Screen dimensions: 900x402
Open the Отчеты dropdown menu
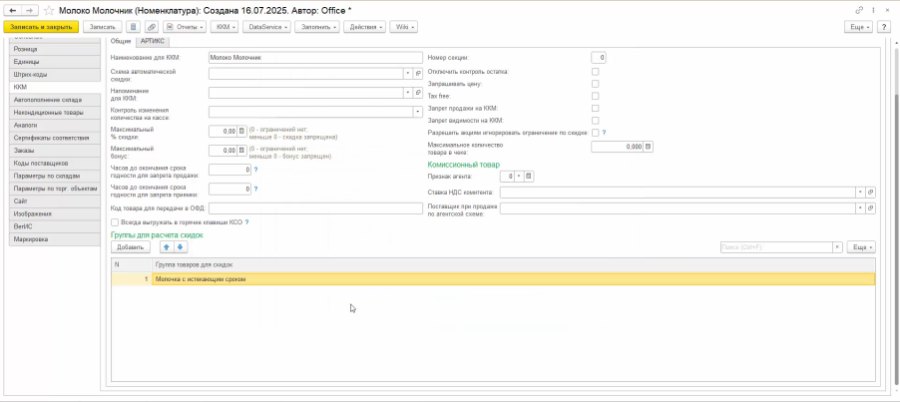184,27
